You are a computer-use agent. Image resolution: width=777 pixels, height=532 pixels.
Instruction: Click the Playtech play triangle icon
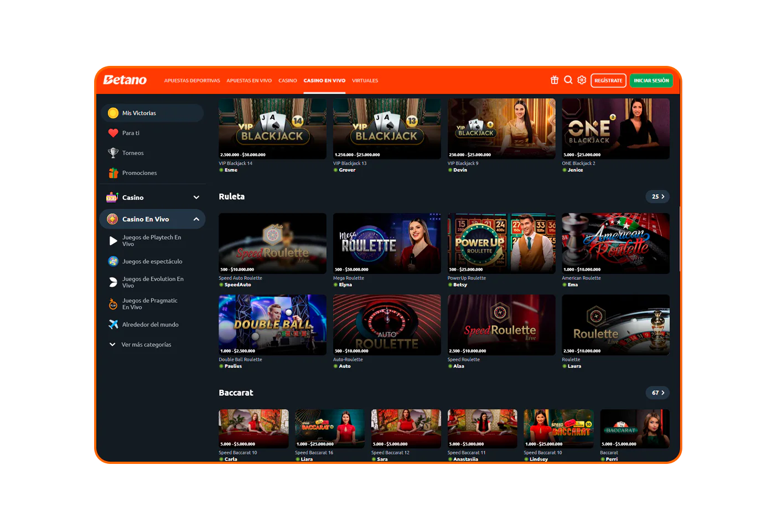[113, 240]
